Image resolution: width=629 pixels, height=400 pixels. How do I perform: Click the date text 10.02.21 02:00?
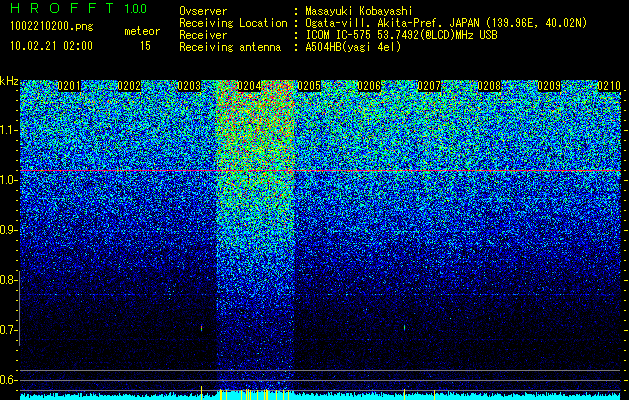[52, 46]
